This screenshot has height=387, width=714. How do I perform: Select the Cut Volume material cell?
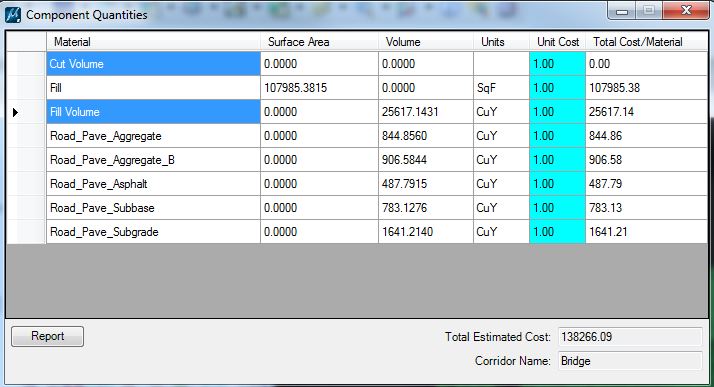point(153,64)
